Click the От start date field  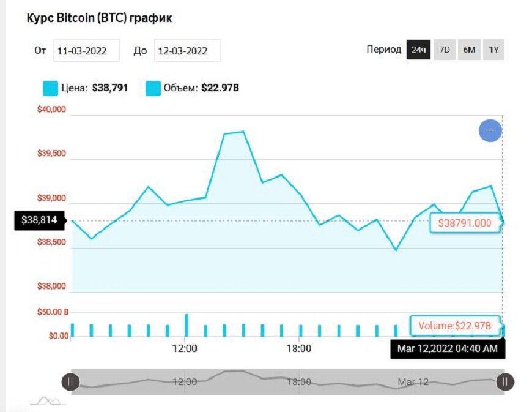coord(86,51)
